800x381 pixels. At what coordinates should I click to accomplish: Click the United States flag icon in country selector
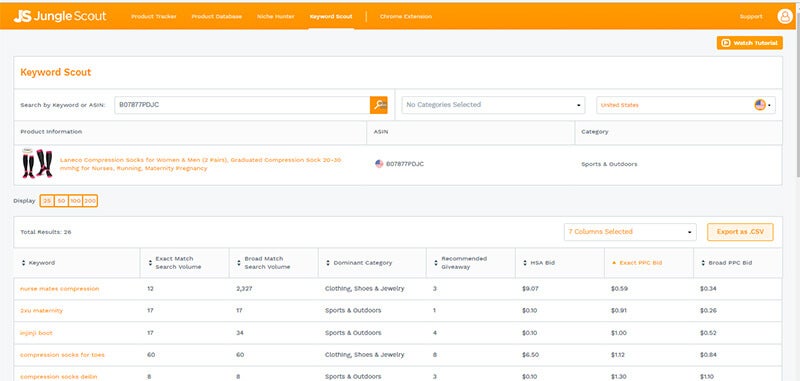(760, 105)
